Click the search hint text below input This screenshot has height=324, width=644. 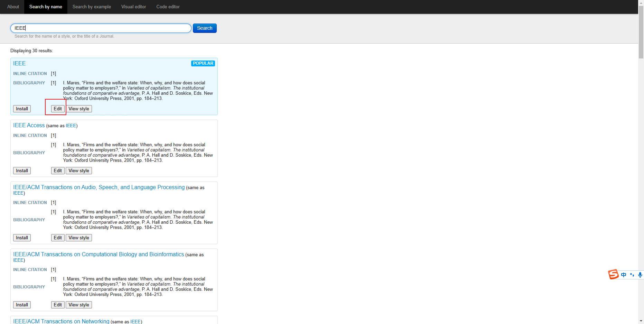(x=64, y=36)
